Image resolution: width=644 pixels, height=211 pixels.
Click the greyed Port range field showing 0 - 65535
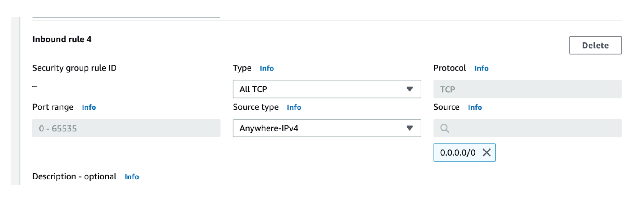click(x=126, y=128)
